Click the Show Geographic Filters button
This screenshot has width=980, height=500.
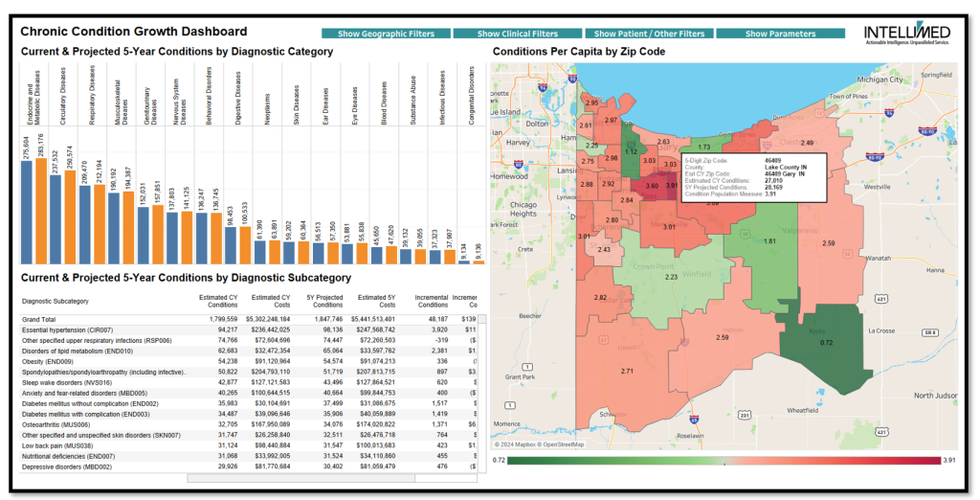(x=387, y=34)
